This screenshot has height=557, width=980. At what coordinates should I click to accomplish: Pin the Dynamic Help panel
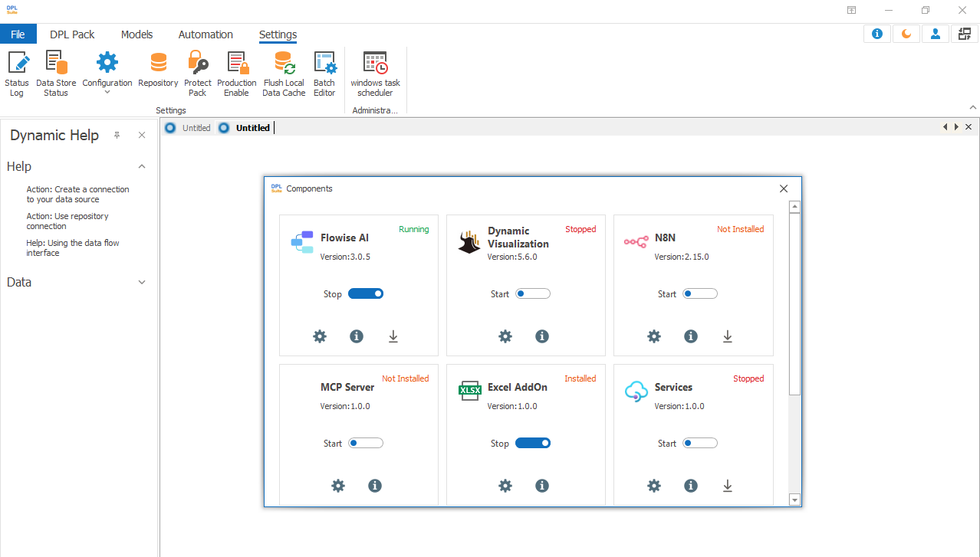point(117,135)
